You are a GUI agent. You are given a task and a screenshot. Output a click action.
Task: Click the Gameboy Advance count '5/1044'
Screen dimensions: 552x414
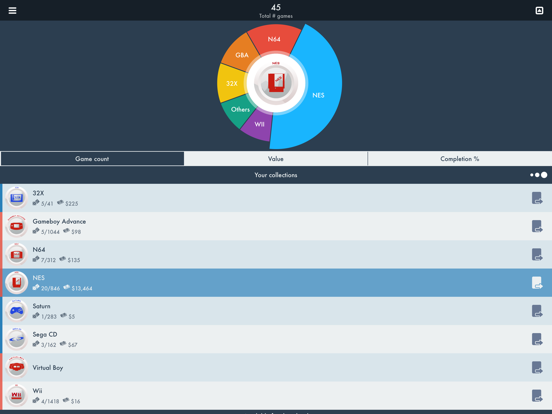[50, 232]
